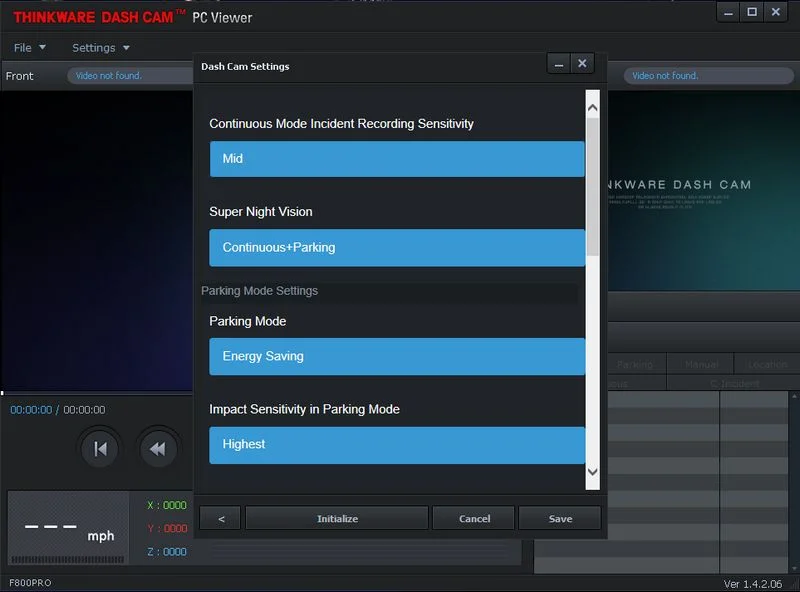The image size is (800, 592).
Task: Select the Location tab in the file list
Action: [767, 364]
